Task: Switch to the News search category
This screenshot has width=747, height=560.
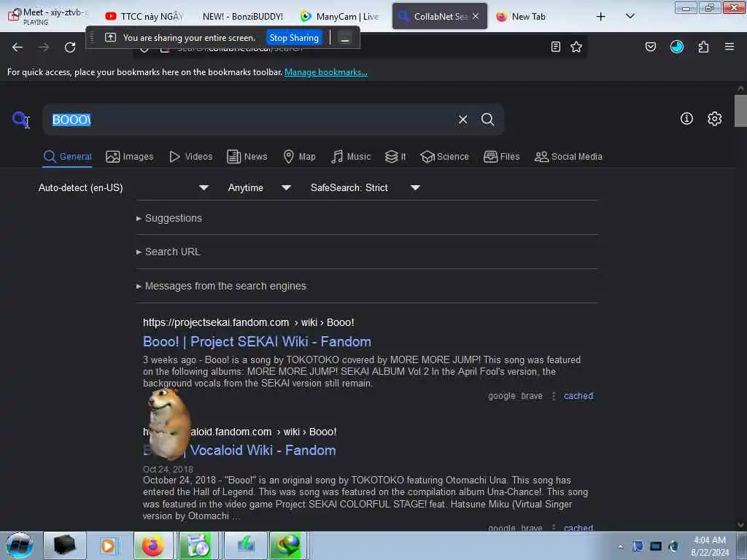Action: [x=247, y=157]
